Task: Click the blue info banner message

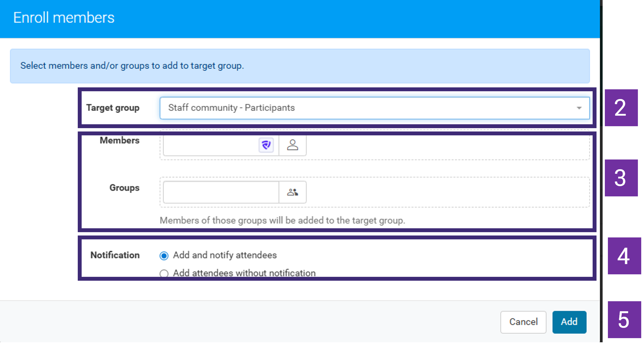Action: (x=132, y=66)
